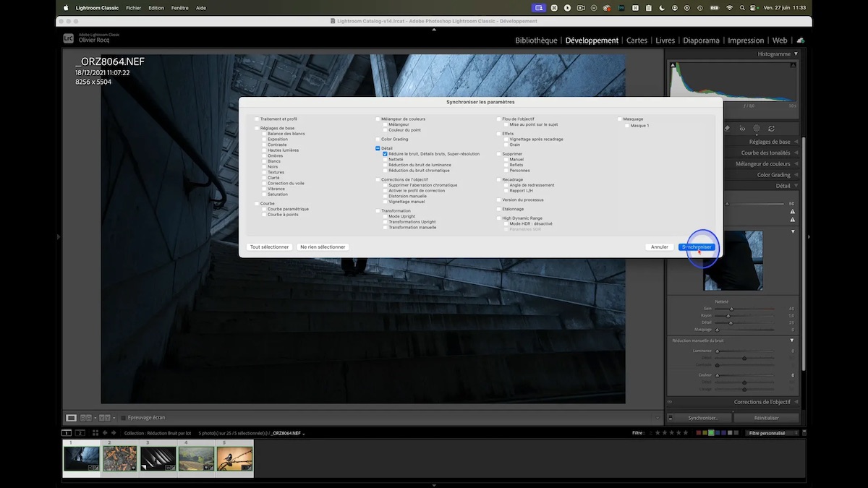Click Annuler in sync dialog

pyautogui.click(x=660, y=247)
